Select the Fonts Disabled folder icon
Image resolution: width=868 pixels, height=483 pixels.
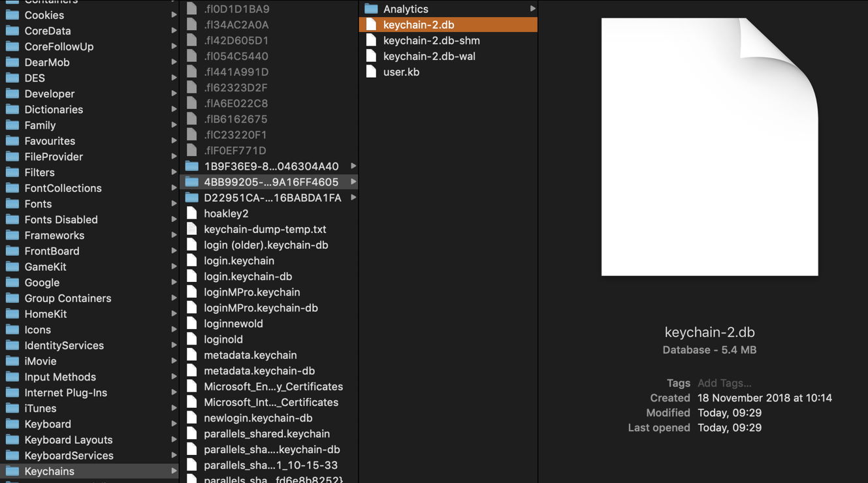pyautogui.click(x=12, y=219)
